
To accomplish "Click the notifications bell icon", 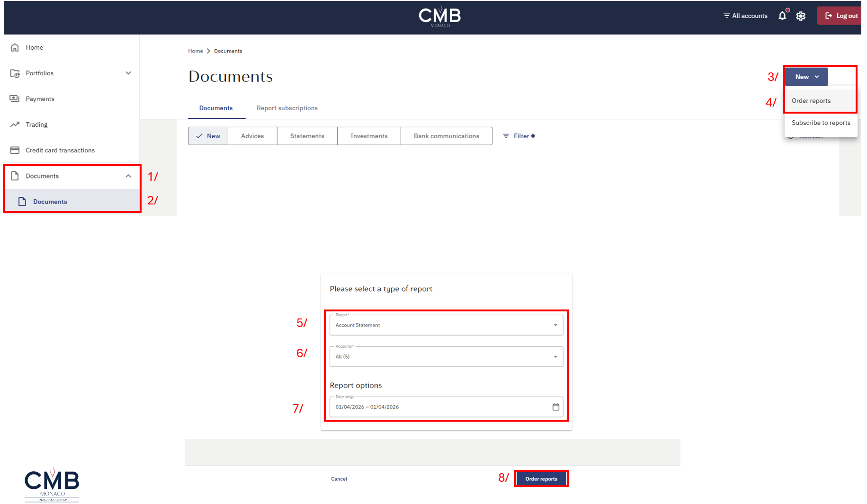I will (782, 16).
